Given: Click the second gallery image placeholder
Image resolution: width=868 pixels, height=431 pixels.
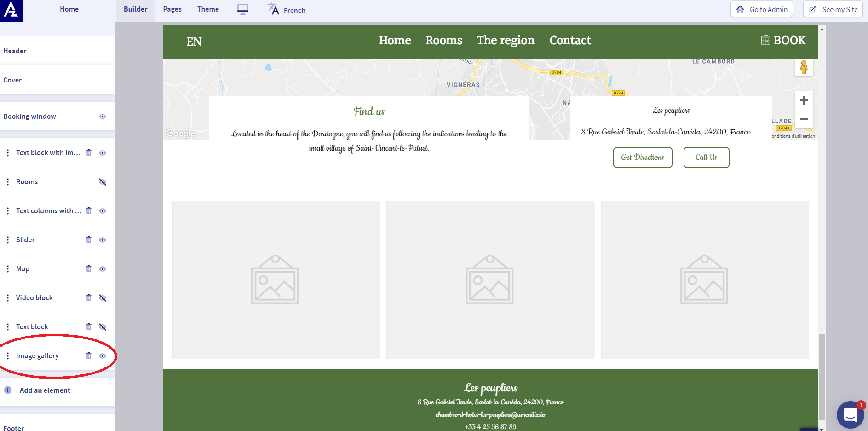Looking at the screenshot, I should pos(490,280).
